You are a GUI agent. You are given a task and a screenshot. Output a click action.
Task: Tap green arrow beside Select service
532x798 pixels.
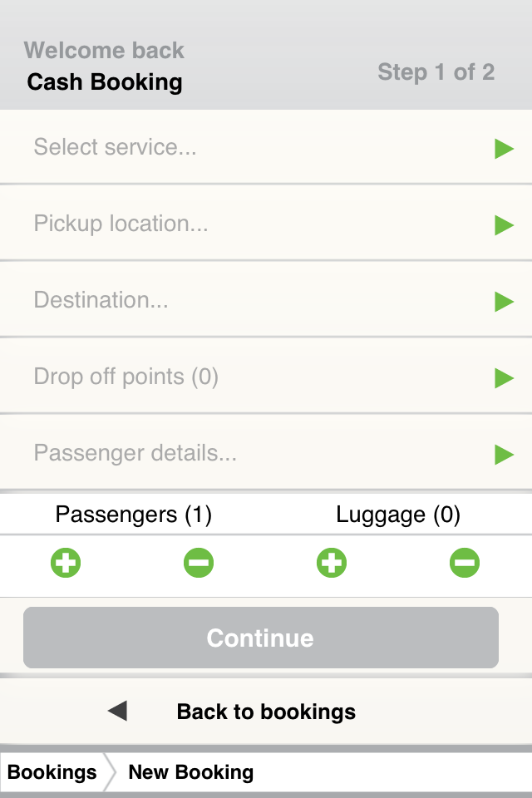pyautogui.click(x=504, y=149)
